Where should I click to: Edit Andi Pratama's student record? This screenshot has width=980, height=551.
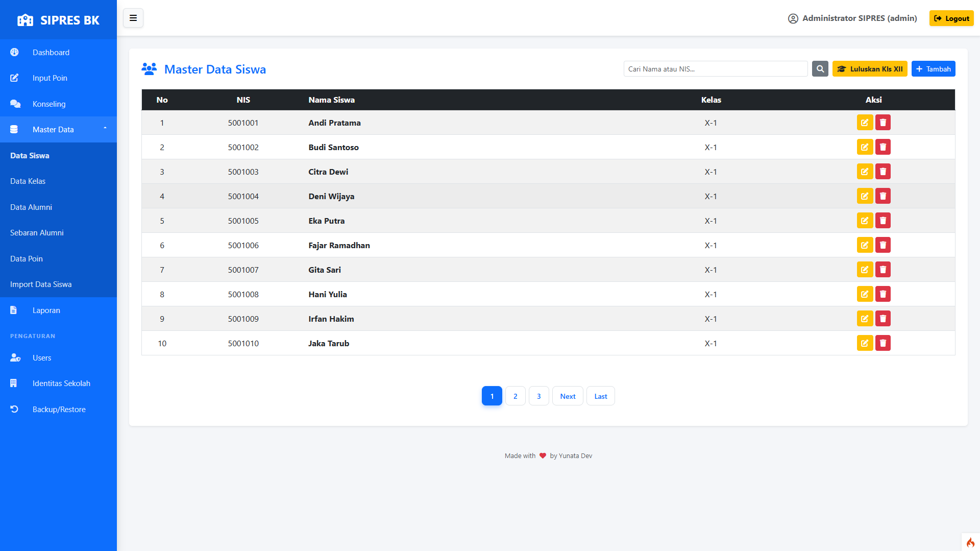click(x=865, y=123)
